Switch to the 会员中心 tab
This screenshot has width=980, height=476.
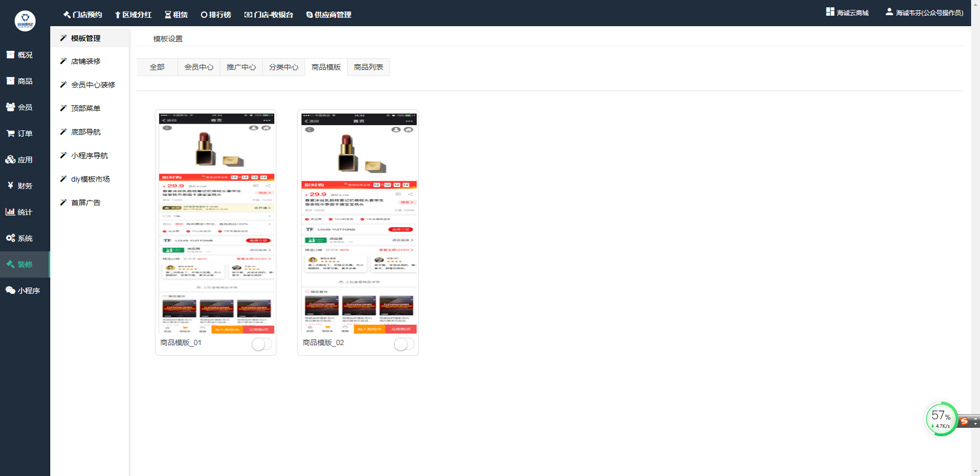click(x=199, y=67)
